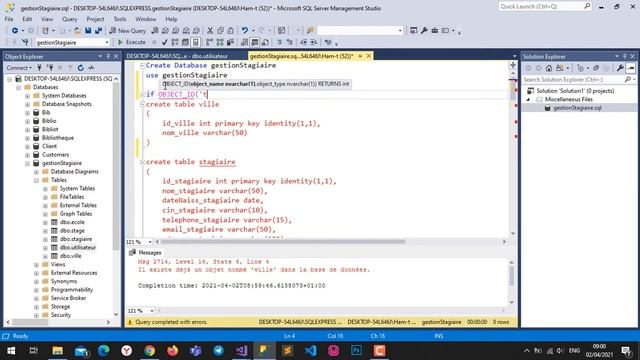Collapse the create table stagiaire code block
The height and width of the screenshot is (360, 640).
click(x=142, y=162)
